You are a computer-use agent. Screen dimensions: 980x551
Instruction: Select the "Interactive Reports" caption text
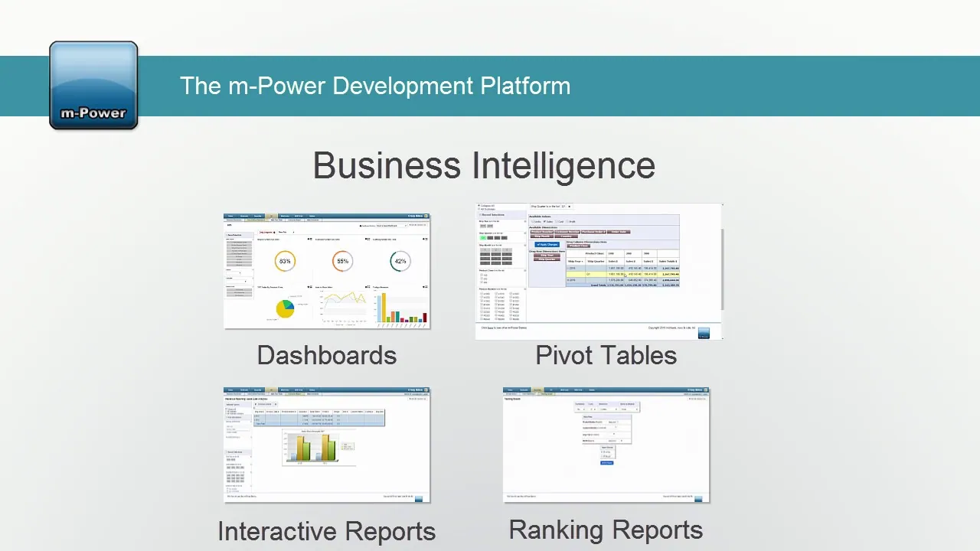point(327,531)
